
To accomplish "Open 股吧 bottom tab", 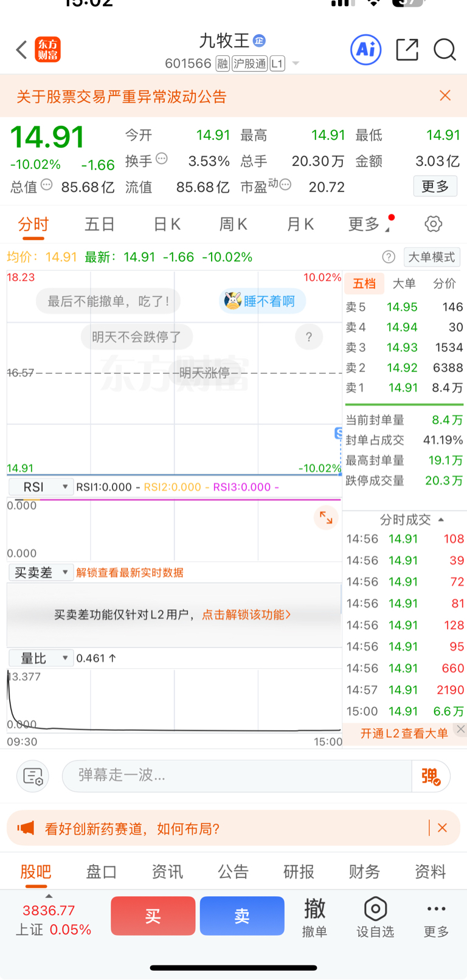I will coord(35,871).
